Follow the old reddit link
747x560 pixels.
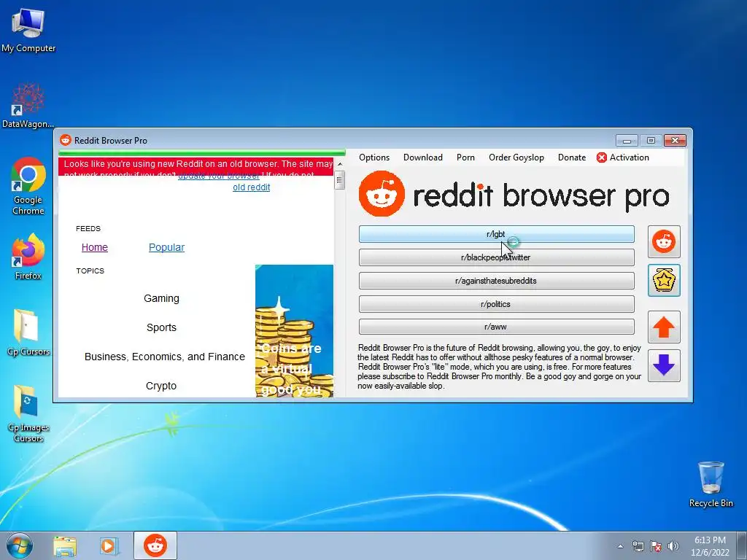click(251, 187)
